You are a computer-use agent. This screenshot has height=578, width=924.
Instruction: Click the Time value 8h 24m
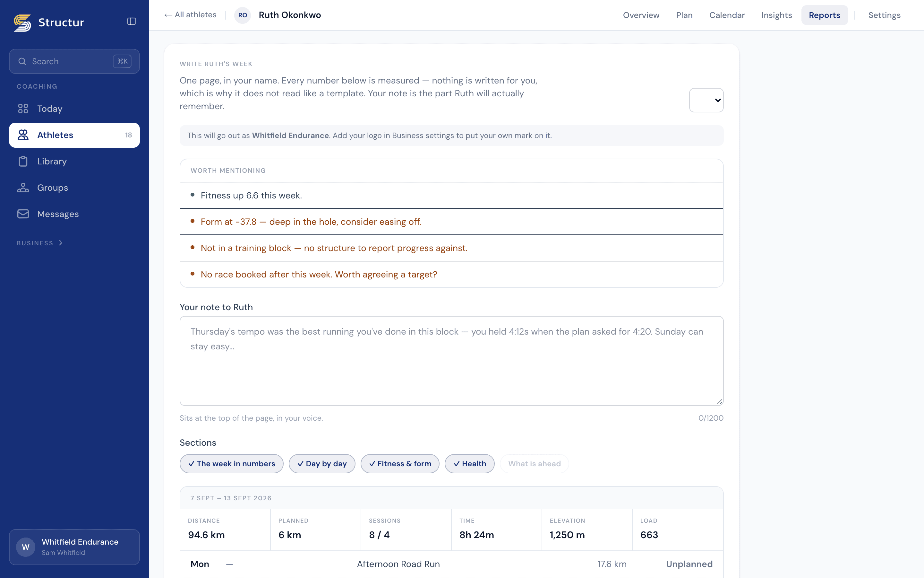(476, 535)
